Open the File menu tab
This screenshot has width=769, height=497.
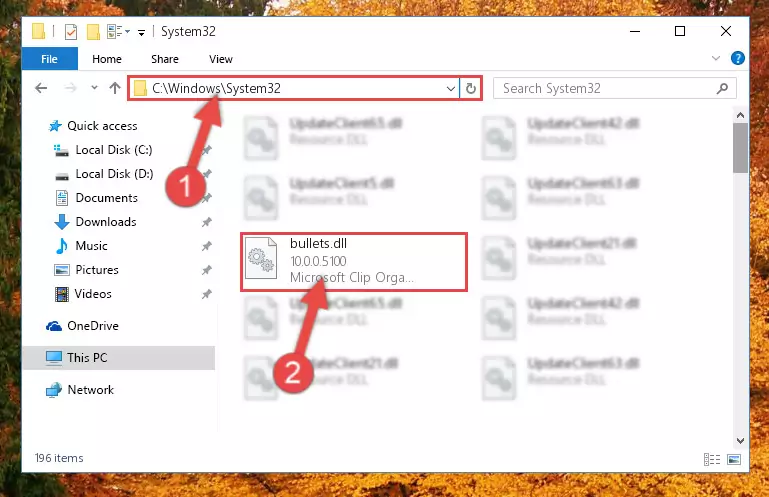tap(50, 59)
